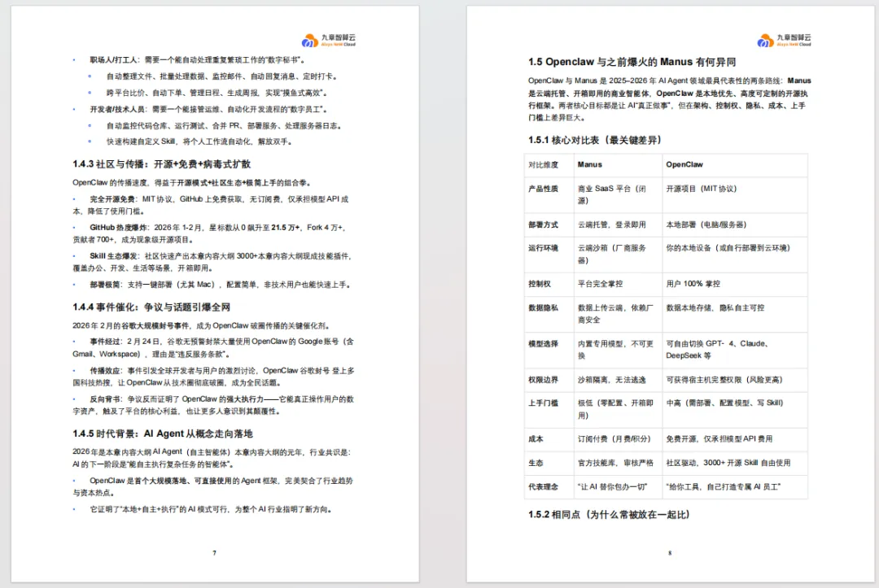Click line '自动监控代码仓库、运行测试'
The height and width of the screenshot is (588, 879).
(x=225, y=125)
